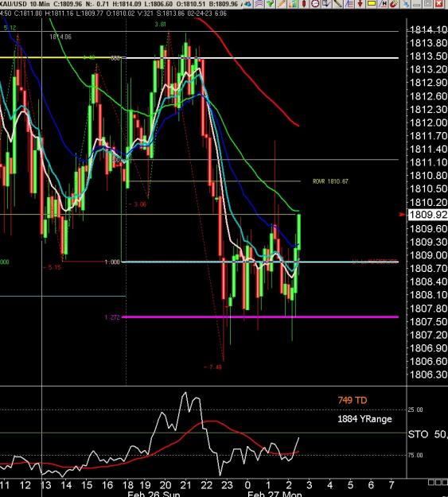Click the 3.81 green swing label
The height and width of the screenshot is (497, 448).
click(x=160, y=25)
